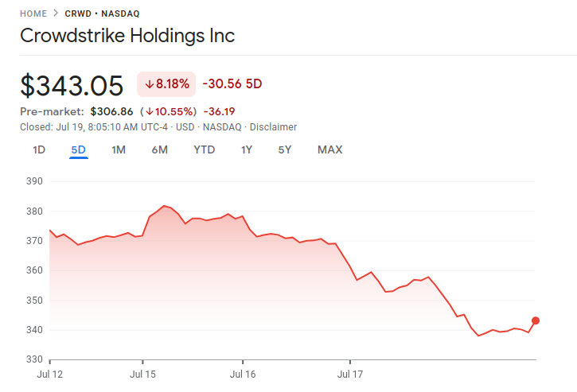Click the -30.56 5D change value

232,83
